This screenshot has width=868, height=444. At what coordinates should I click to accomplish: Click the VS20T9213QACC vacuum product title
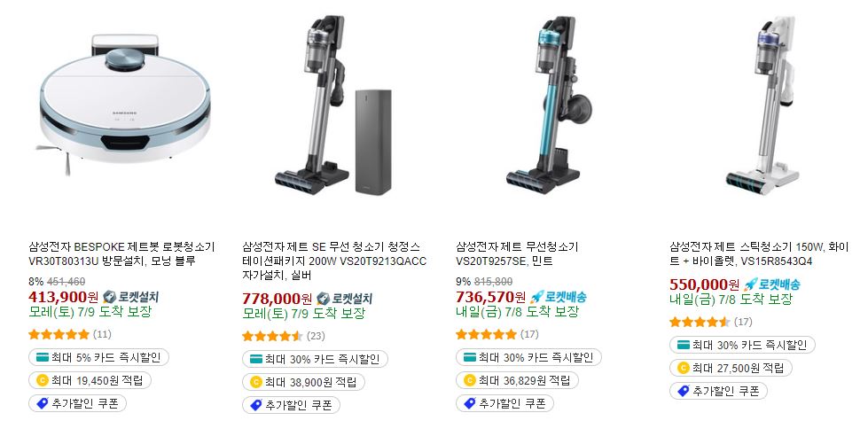334,261
